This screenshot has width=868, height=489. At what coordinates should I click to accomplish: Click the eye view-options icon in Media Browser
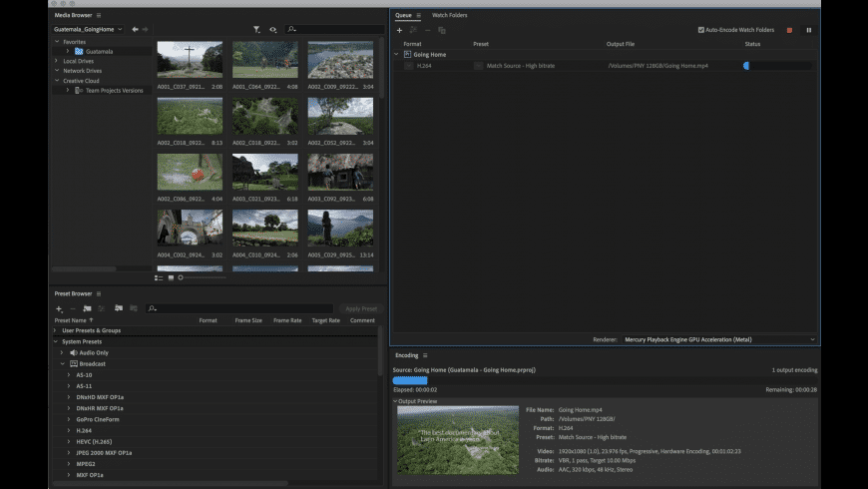pyautogui.click(x=272, y=30)
